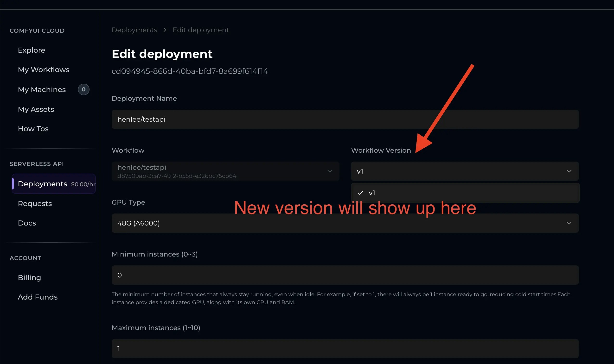614x364 pixels.
Task: Open the Explore page
Action: coord(32,50)
